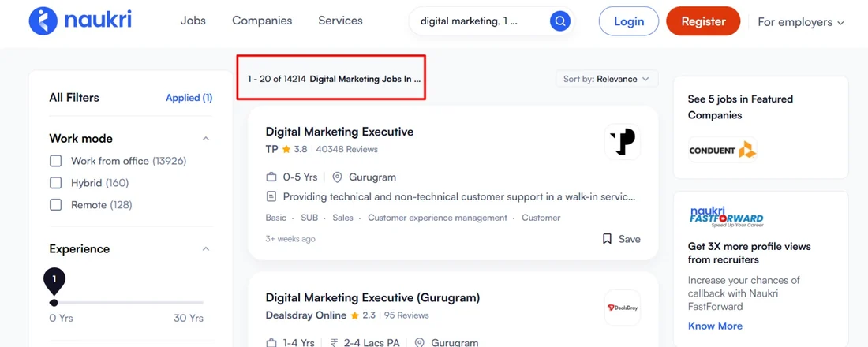
Task: Check the Hybrid work mode filter
Action: (56, 183)
